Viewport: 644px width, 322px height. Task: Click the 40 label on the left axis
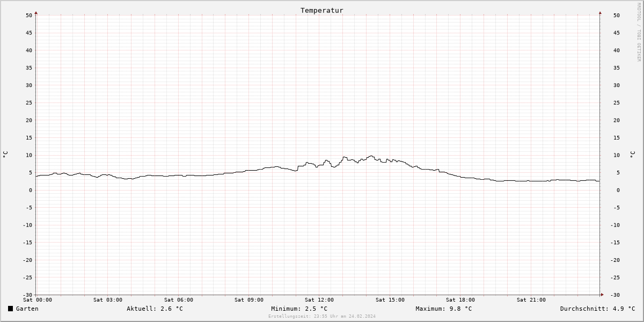pos(29,50)
